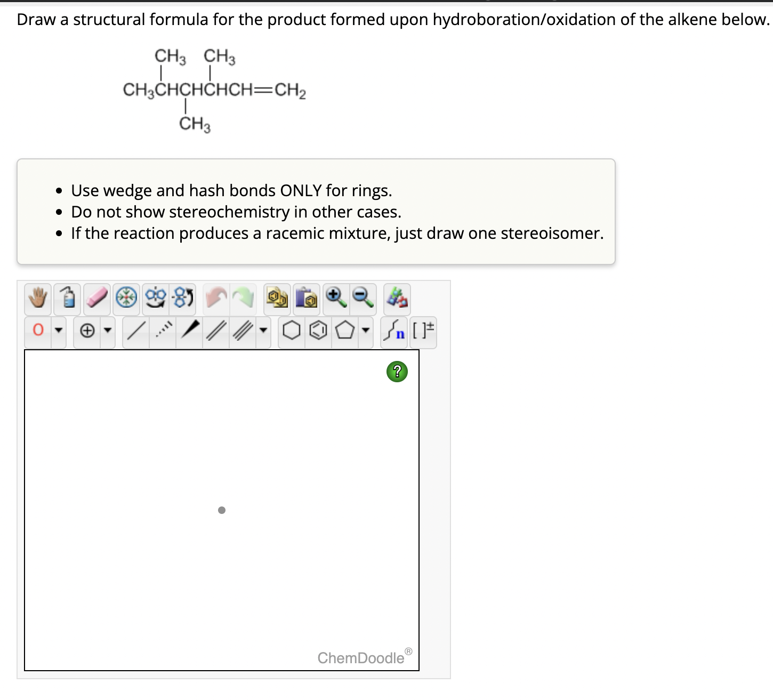Select the hashed (recessed) bond tool

163,331
